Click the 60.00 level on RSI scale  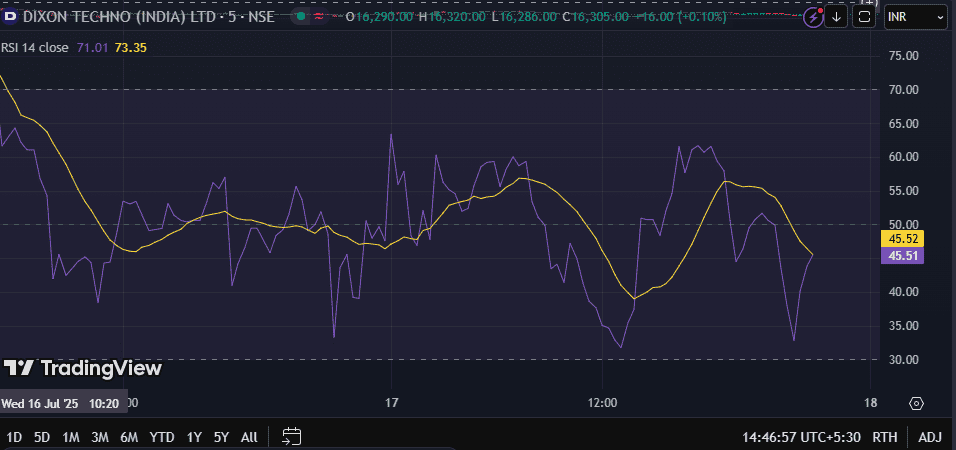coord(904,157)
